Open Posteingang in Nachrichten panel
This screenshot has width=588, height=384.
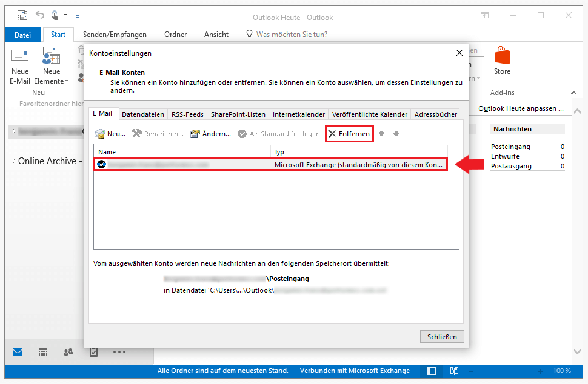pos(527,147)
